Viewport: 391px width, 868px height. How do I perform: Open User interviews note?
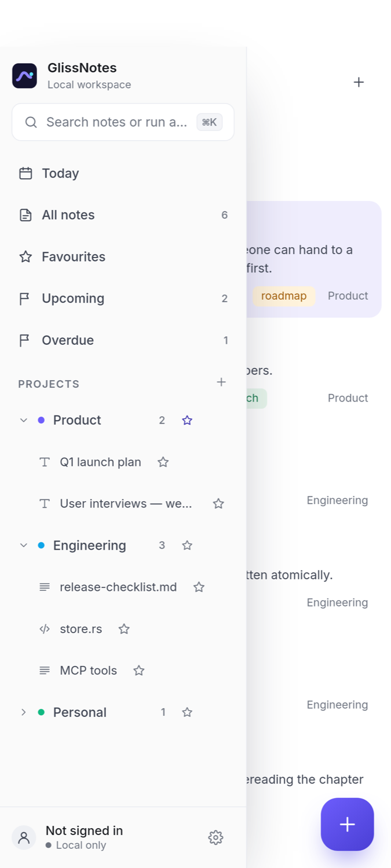(126, 503)
